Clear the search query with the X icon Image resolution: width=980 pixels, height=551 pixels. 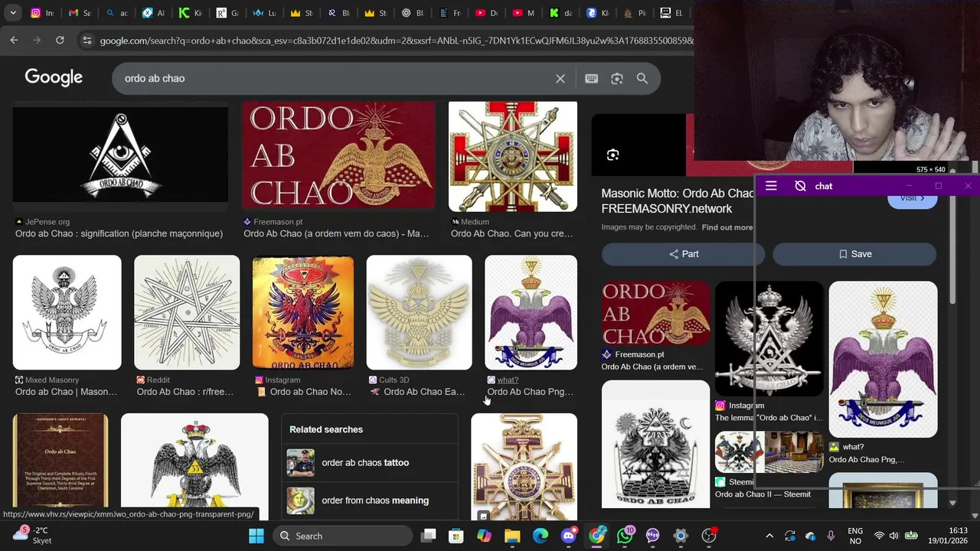pos(560,78)
